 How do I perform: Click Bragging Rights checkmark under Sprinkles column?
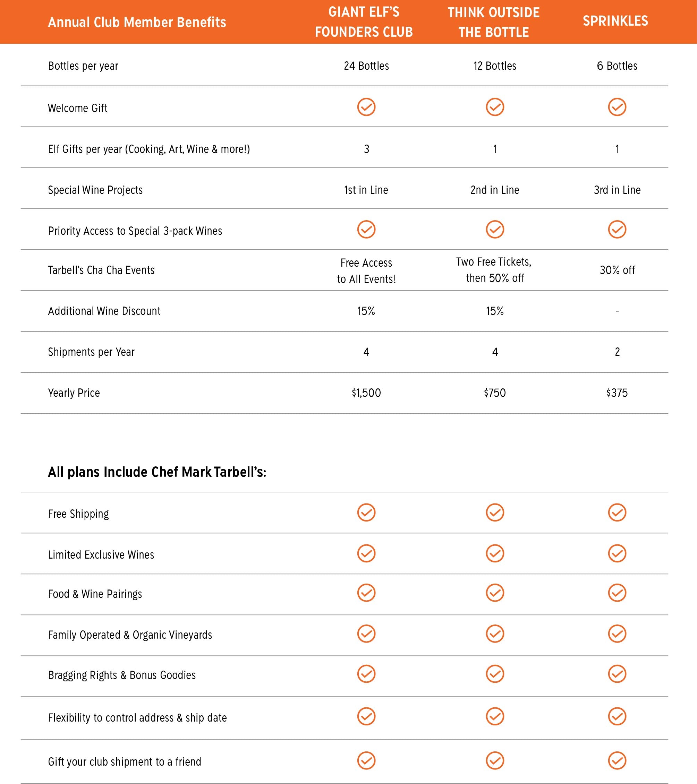(617, 674)
